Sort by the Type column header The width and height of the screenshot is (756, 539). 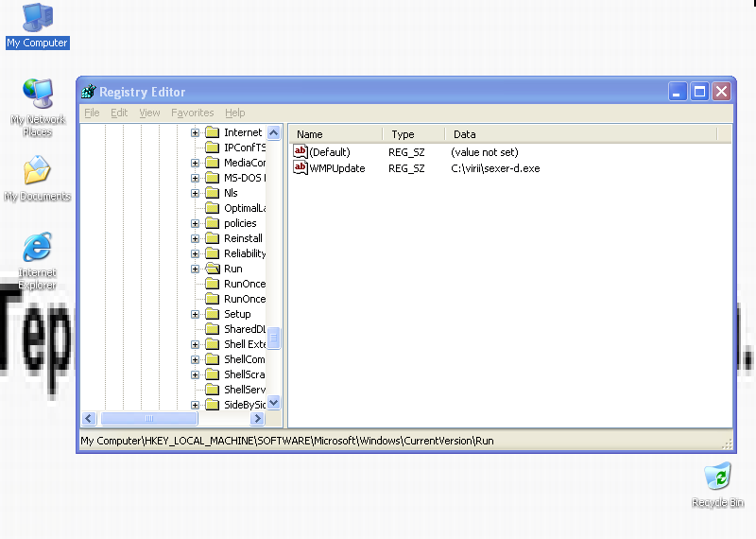coord(414,134)
